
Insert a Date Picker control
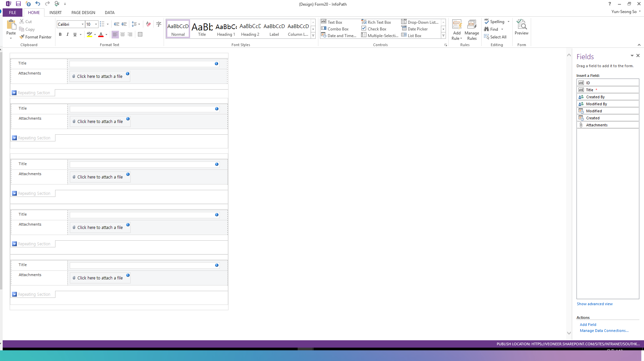tap(415, 29)
